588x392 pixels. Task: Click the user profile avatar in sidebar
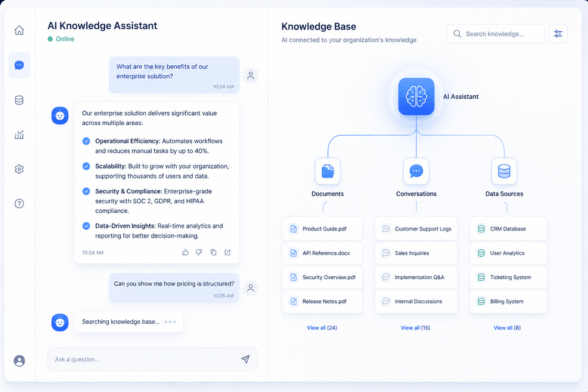pyautogui.click(x=19, y=361)
